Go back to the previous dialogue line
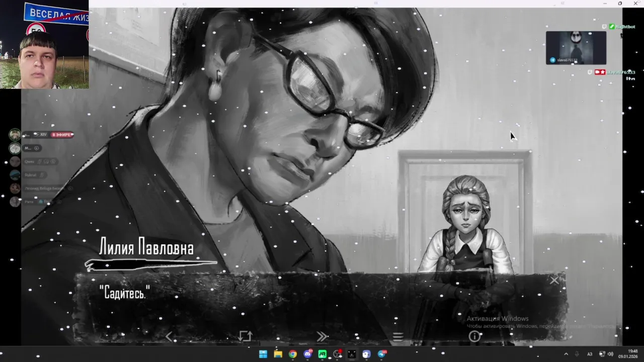 pos(169,337)
